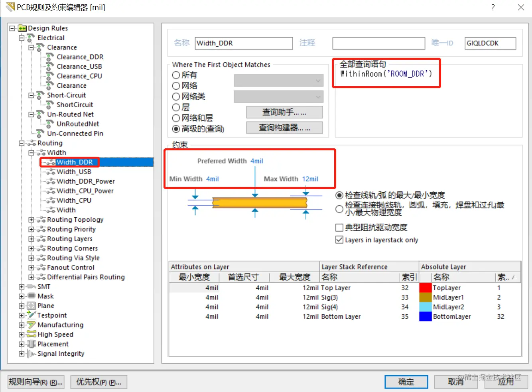Click the MidLayer1 color swatch

(x=426, y=297)
